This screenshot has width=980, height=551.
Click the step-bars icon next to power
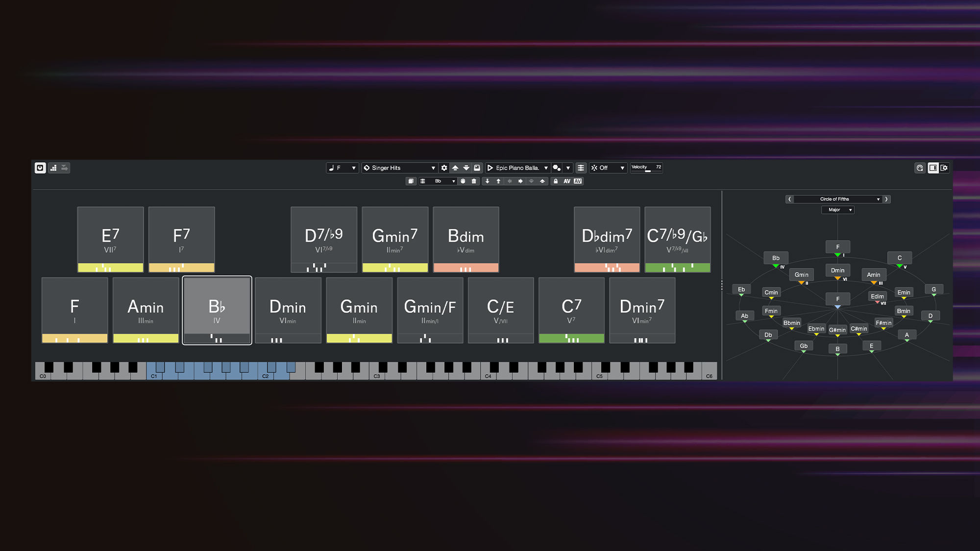53,168
